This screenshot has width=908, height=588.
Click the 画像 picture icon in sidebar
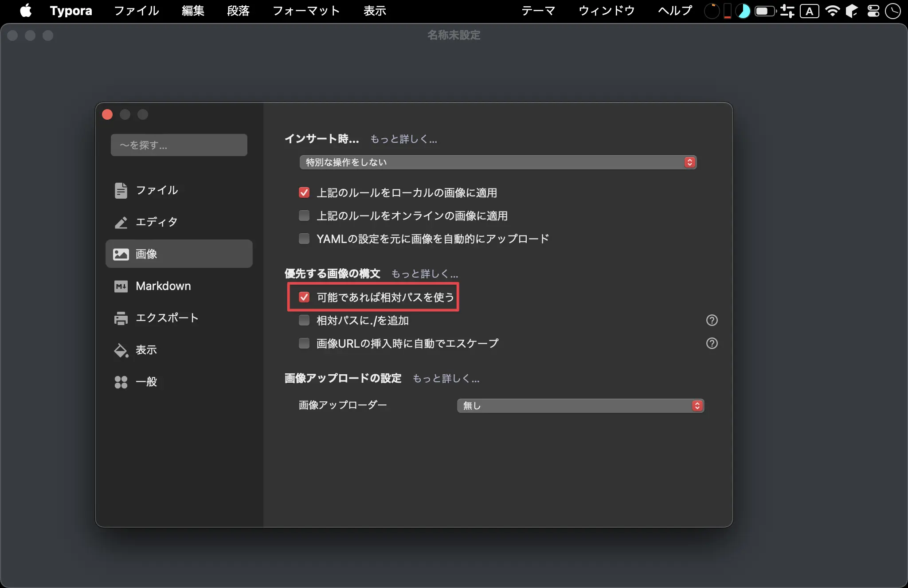point(121,254)
